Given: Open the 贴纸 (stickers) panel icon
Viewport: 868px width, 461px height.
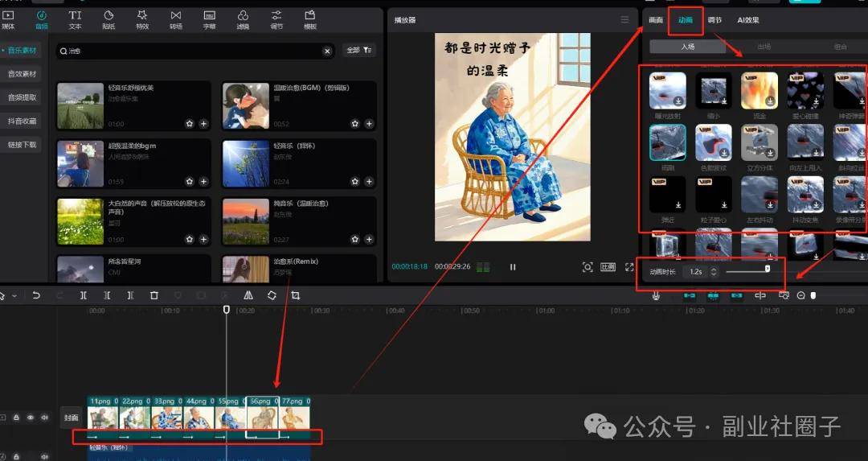Looking at the screenshot, I should pyautogui.click(x=108, y=19).
